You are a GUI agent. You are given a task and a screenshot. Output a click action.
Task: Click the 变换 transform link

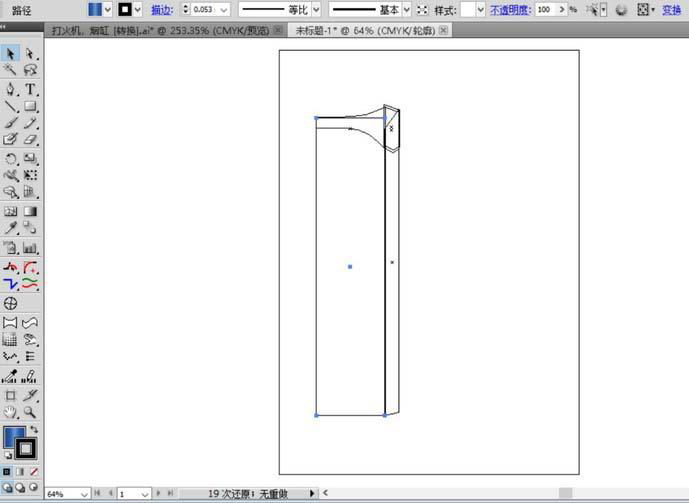point(672,9)
